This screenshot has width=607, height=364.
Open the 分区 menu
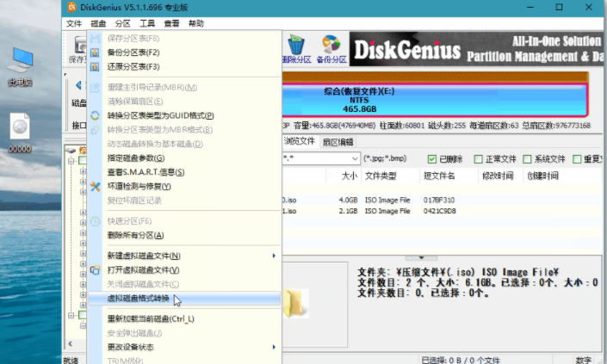click(122, 23)
